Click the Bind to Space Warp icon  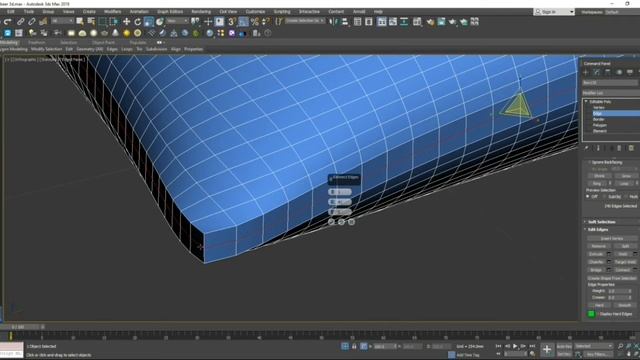(x=43, y=22)
